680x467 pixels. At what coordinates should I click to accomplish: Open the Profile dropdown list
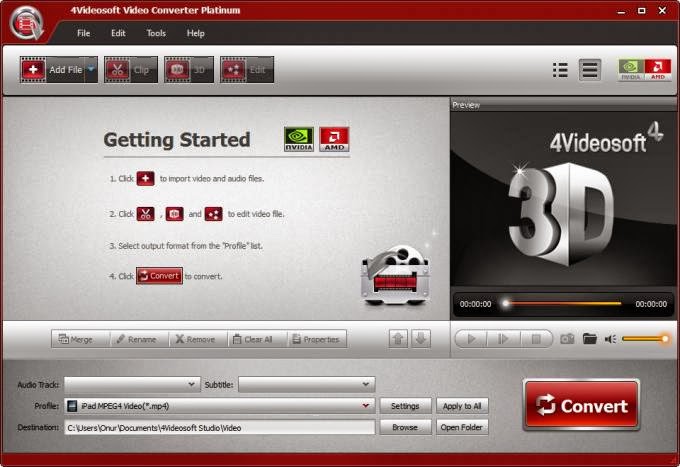tap(220, 406)
